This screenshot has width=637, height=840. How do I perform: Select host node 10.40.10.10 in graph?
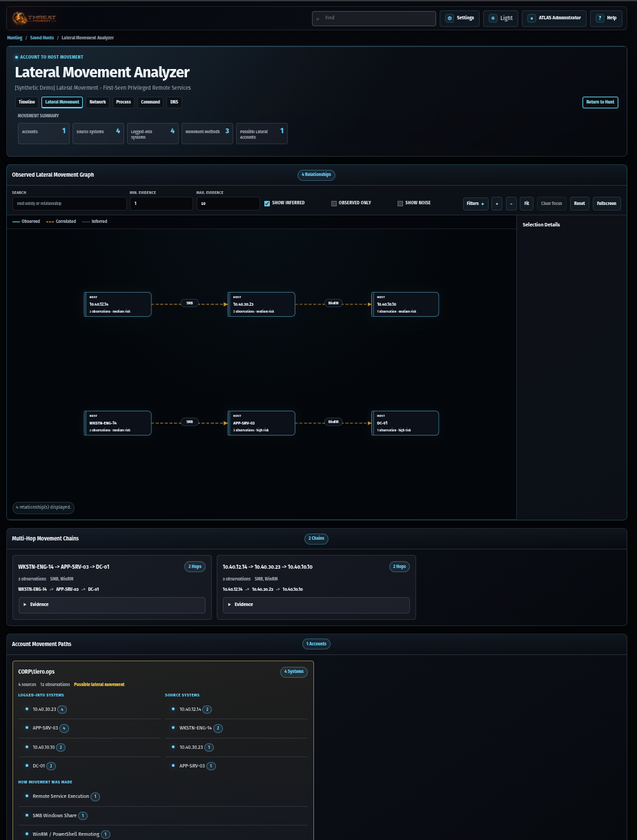(405, 304)
